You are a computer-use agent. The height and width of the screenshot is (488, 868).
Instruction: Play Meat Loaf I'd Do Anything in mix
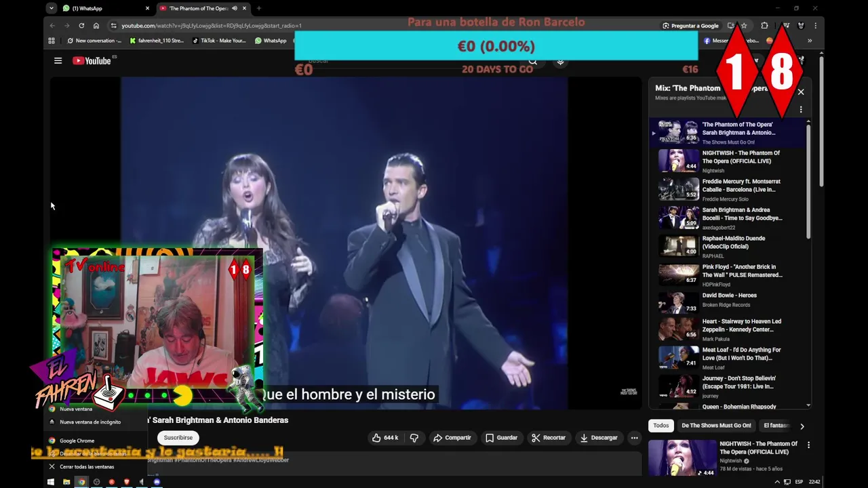[x=729, y=358]
